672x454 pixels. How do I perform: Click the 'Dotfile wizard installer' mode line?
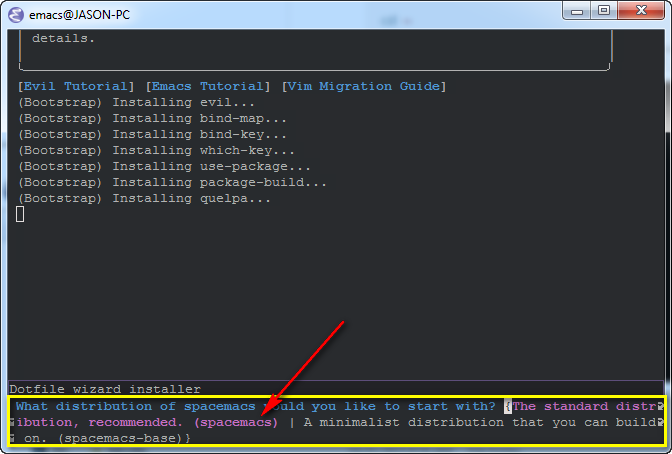pos(336,389)
